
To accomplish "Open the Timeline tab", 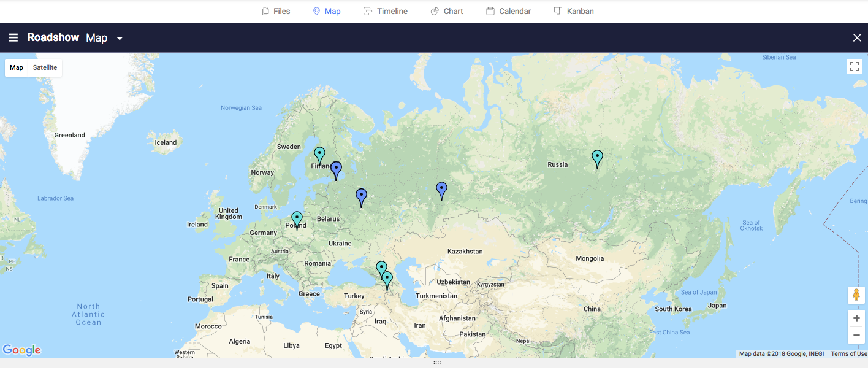I will coord(386,11).
